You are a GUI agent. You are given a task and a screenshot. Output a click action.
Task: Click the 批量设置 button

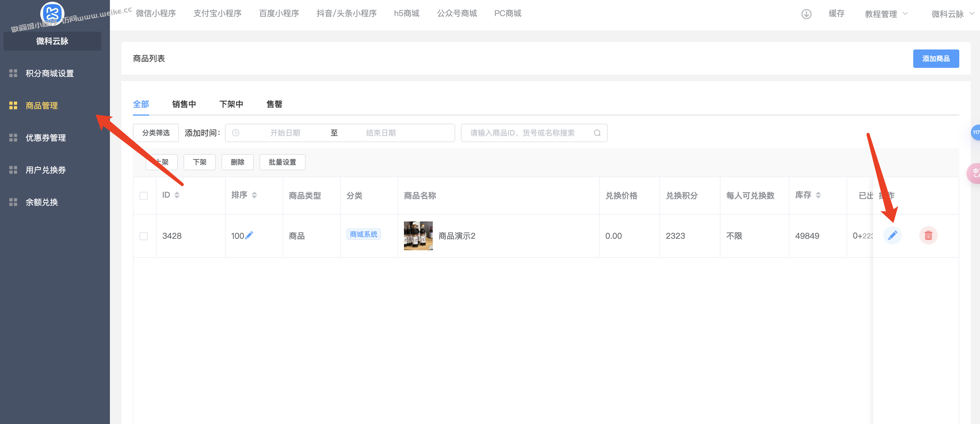click(x=282, y=162)
